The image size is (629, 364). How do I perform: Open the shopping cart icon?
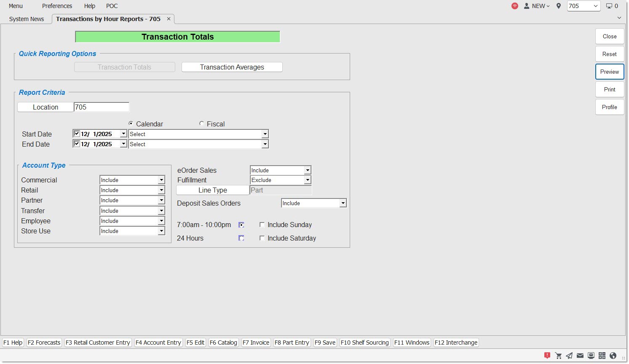tap(558, 356)
